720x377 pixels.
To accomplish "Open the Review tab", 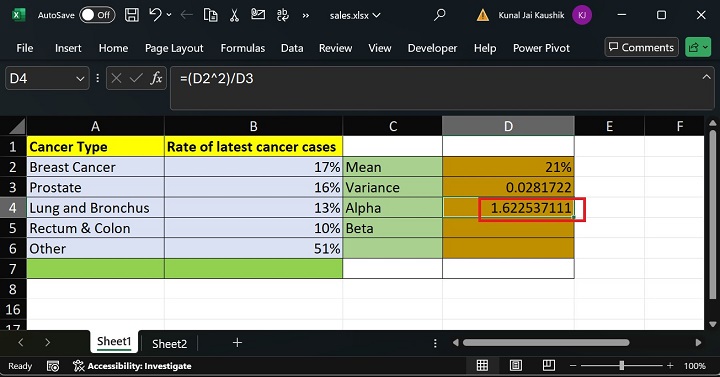I will tap(335, 48).
